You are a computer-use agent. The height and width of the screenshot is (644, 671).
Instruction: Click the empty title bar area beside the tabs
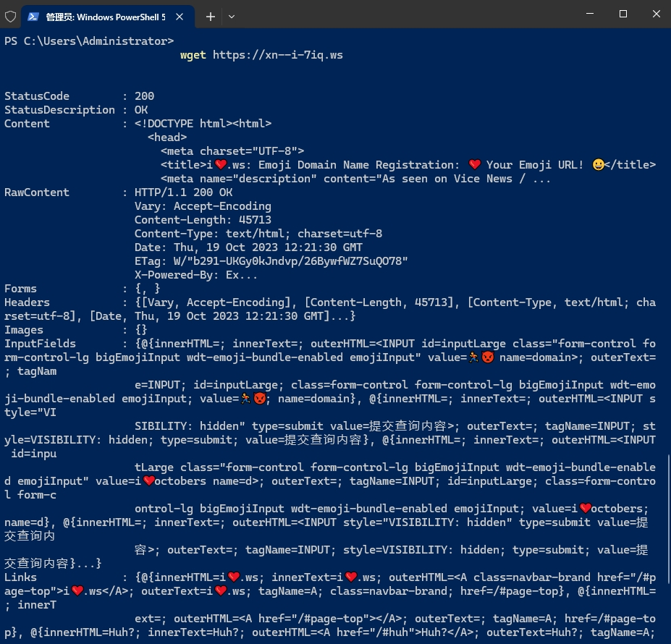pyautogui.click(x=398, y=16)
